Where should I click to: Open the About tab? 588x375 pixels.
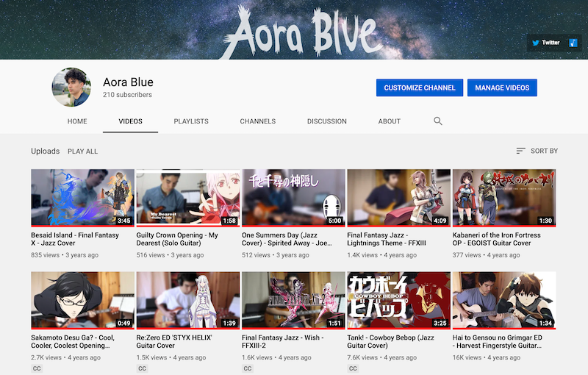coord(389,121)
